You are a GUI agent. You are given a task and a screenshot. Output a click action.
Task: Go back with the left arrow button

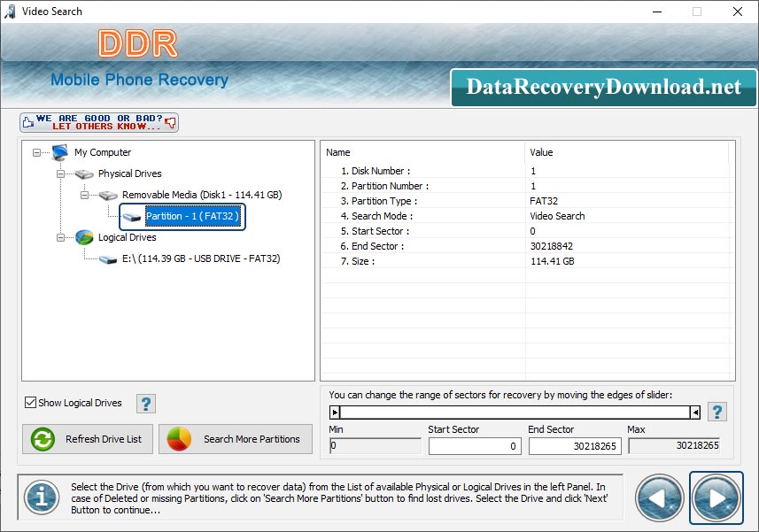[659, 497]
